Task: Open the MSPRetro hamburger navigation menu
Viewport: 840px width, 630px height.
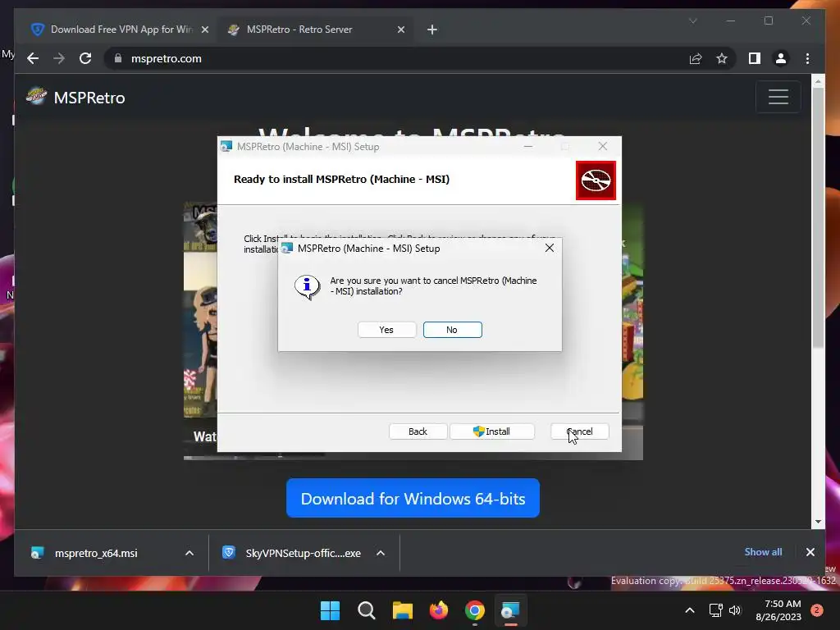Action: click(x=778, y=97)
